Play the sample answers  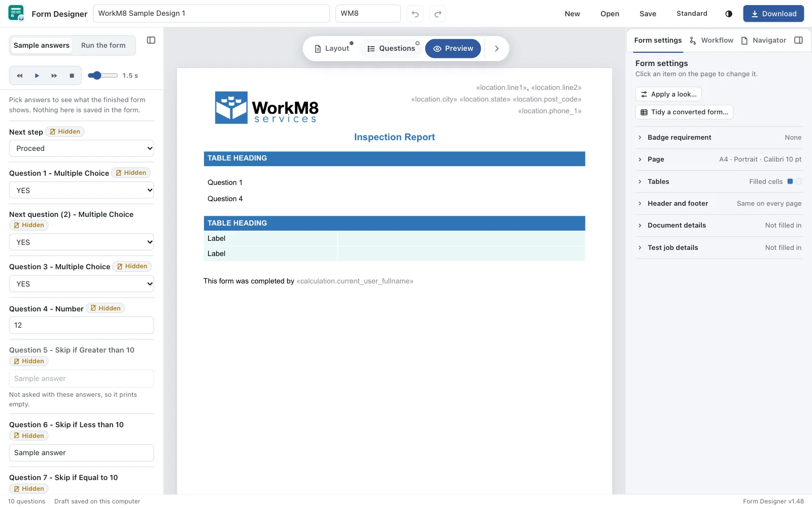point(37,76)
